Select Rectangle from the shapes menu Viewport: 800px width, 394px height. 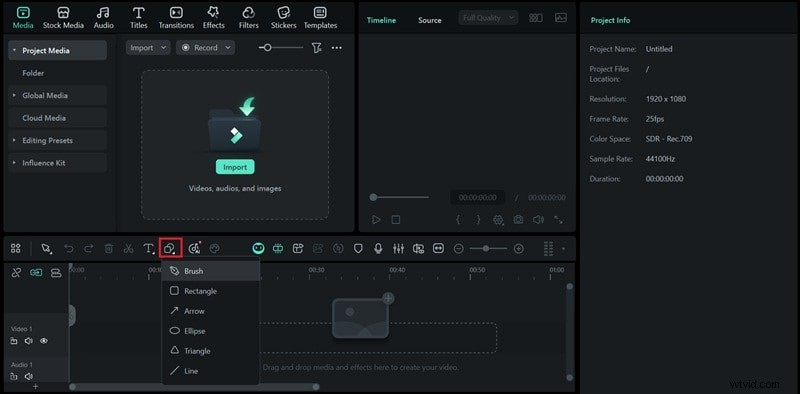click(210, 291)
